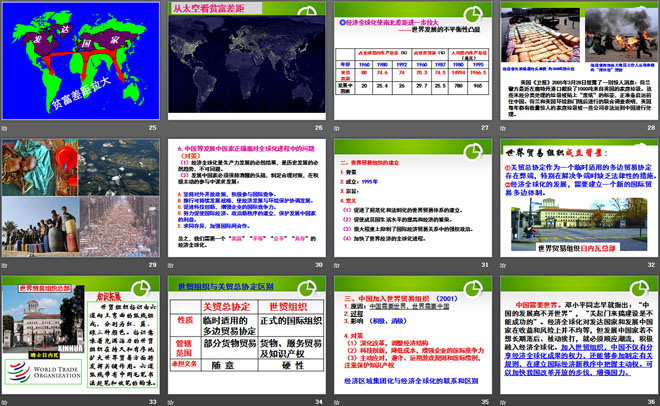
Task: Click the animation star icon under slide 28
Action: tap(503, 128)
